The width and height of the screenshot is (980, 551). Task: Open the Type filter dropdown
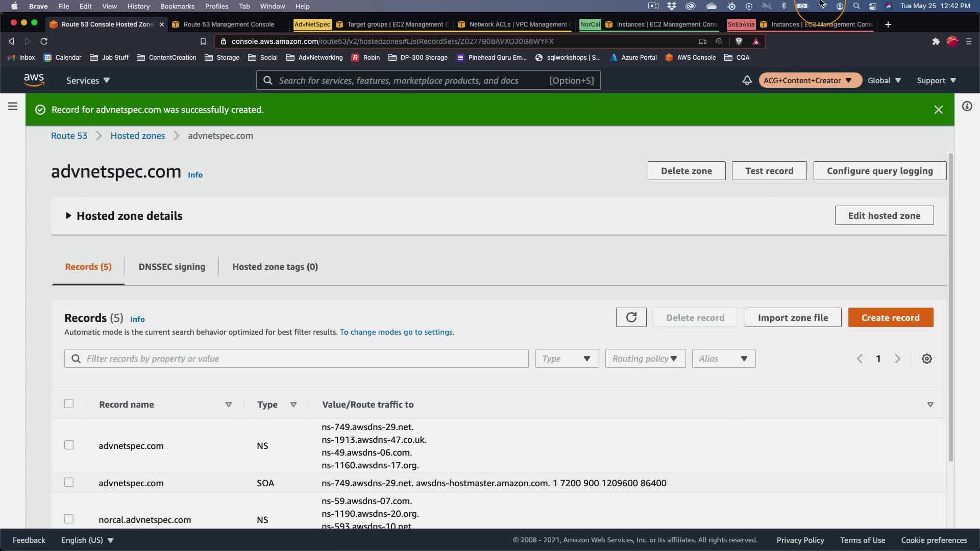coord(567,359)
